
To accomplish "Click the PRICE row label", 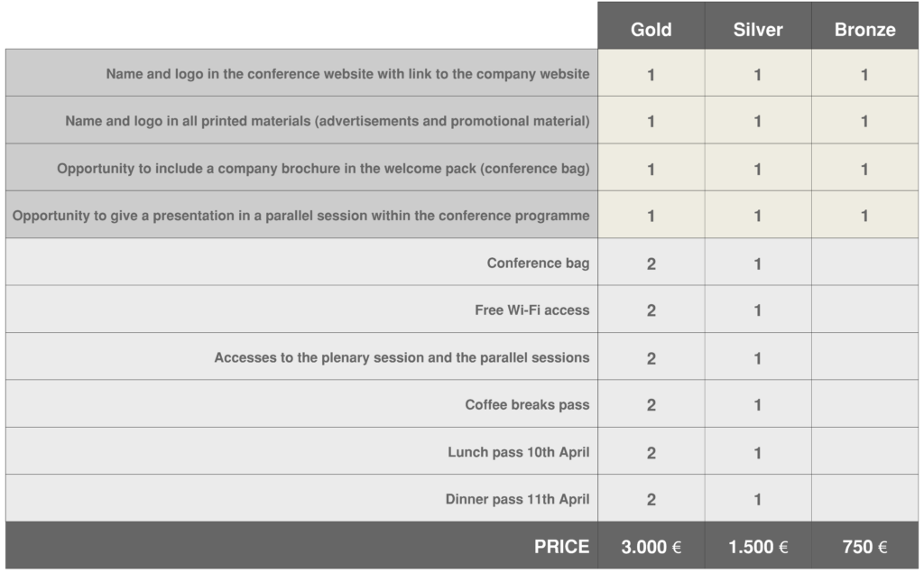I will click(x=561, y=547).
